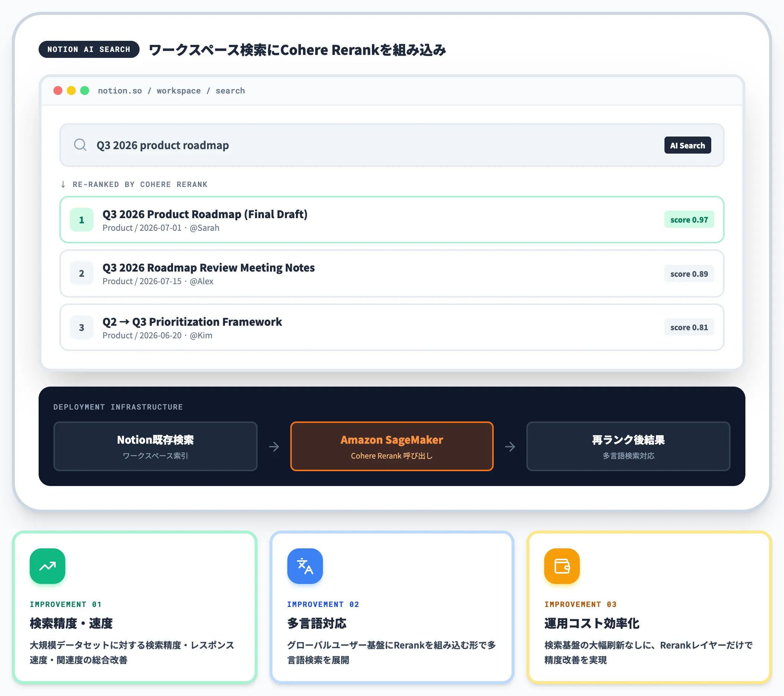Click the Product / 2026-07-01 · @Sarah metadata

point(161,228)
